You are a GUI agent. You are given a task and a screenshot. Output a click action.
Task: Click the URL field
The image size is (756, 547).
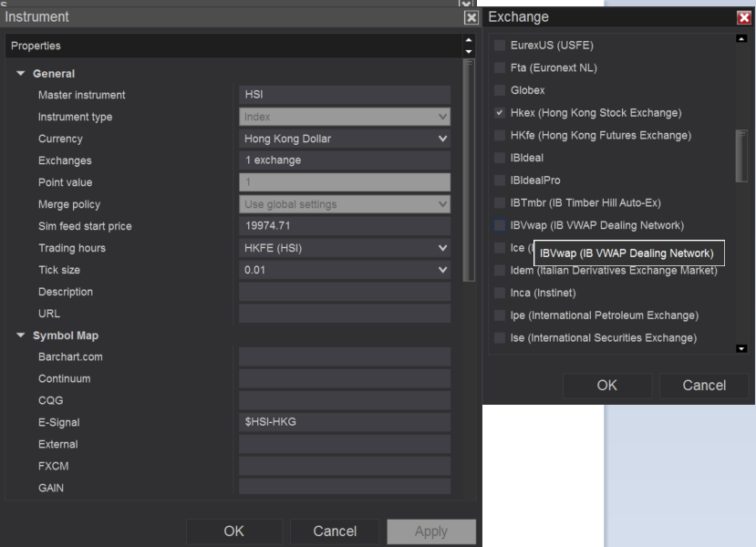click(345, 314)
